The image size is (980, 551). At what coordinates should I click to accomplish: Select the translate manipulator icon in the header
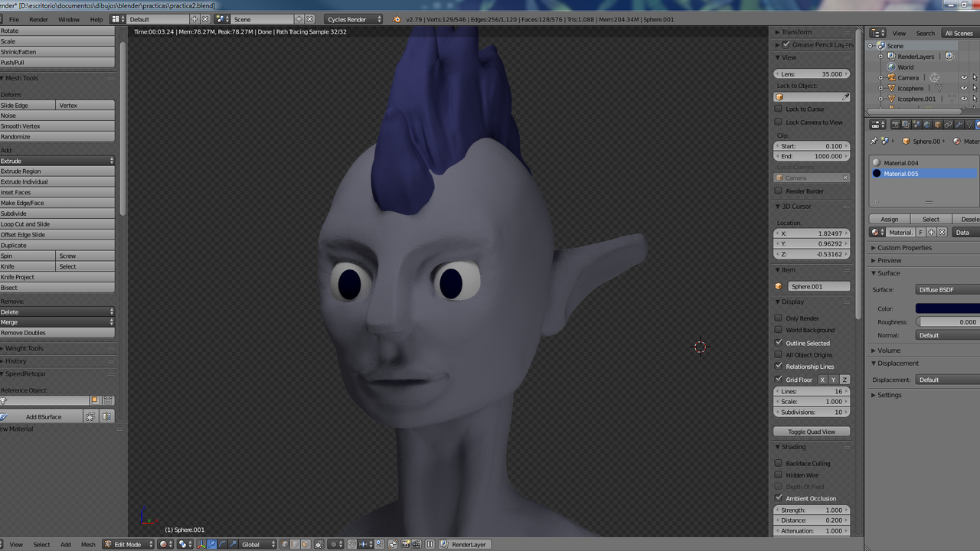(x=212, y=544)
